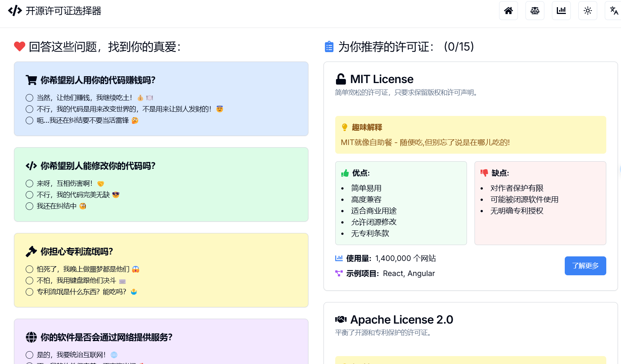The height and width of the screenshot is (364, 621).
Task: Click the 开源许可证选择器 site title
Action: 63,11
